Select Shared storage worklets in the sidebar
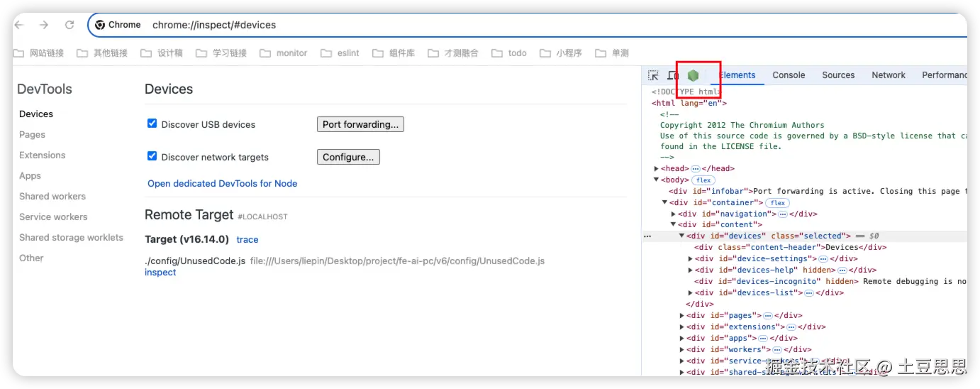The height and width of the screenshot is (389, 980). (71, 237)
